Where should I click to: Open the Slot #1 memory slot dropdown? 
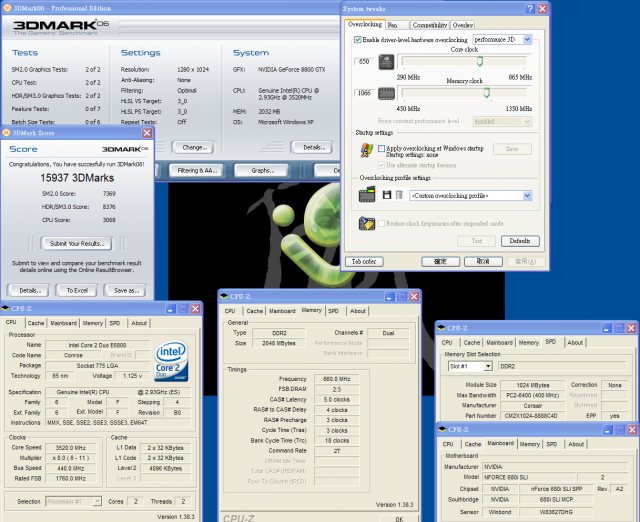click(x=488, y=367)
